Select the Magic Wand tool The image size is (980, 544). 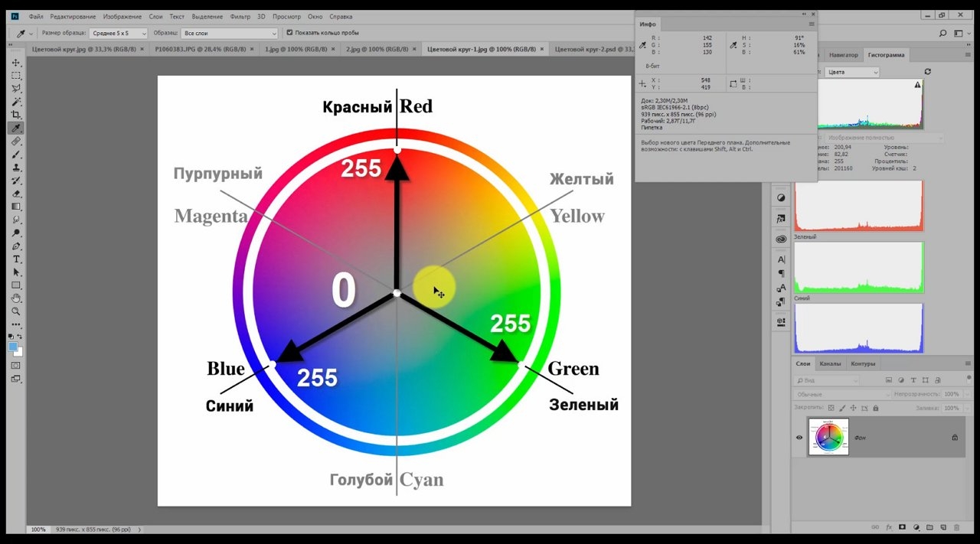[x=16, y=102]
